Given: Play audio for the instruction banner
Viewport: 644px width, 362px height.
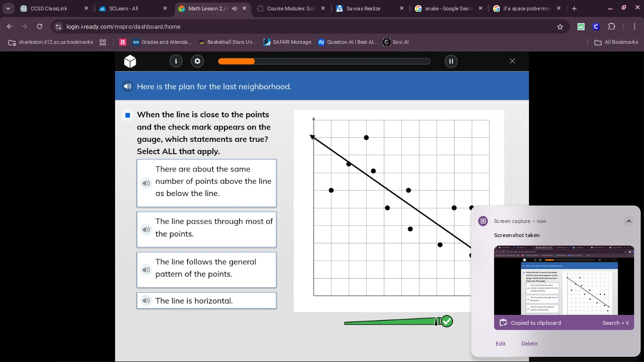Looking at the screenshot, I should pyautogui.click(x=127, y=86).
